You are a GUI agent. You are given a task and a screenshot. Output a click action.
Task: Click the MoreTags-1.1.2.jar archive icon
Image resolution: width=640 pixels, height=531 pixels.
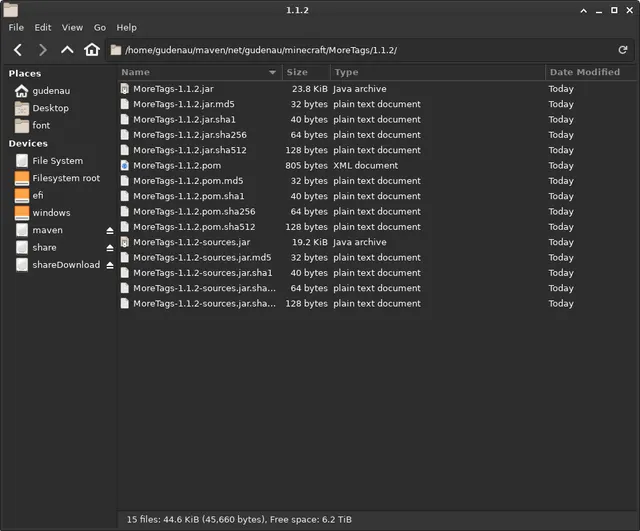pyautogui.click(x=125, y=89)
